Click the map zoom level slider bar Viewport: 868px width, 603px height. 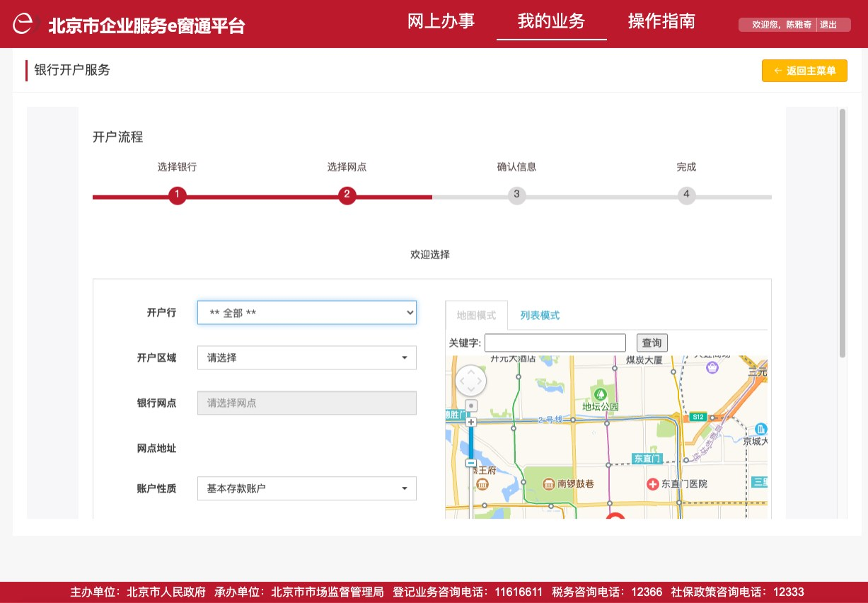click(471, 442)
